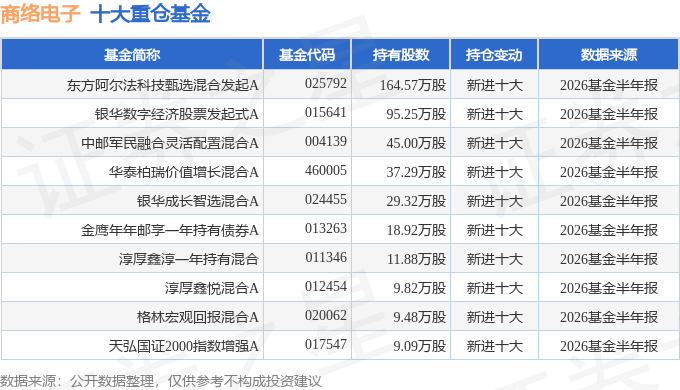The width and height of the screenshot is (680, 390).
Task: Click the 164.57万股 holdings cell
Action: [x=413, y=85]
